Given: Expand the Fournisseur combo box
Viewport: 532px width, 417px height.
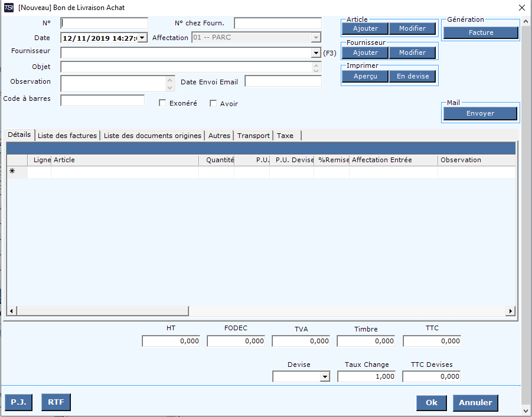Looking at the screenshot, I should pyautogui.click(x=316, y=53).
